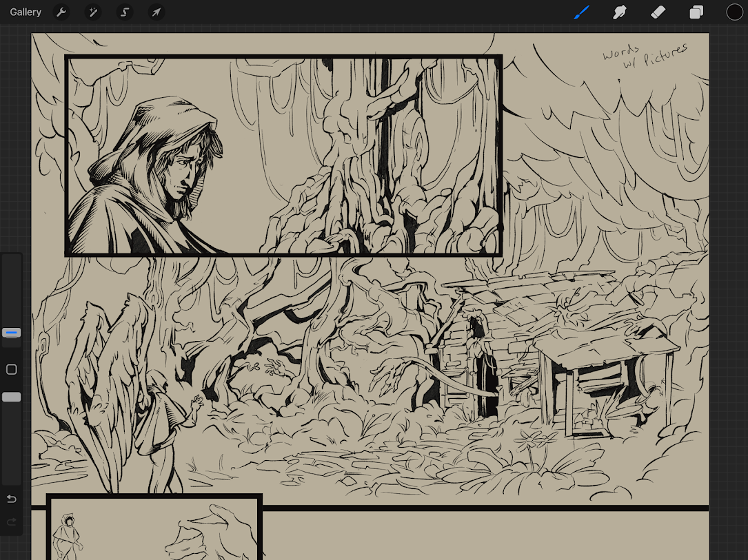748x560 pixels.
Task: Tap the blue active brush stroke indicator
Action: click(581, 12)
